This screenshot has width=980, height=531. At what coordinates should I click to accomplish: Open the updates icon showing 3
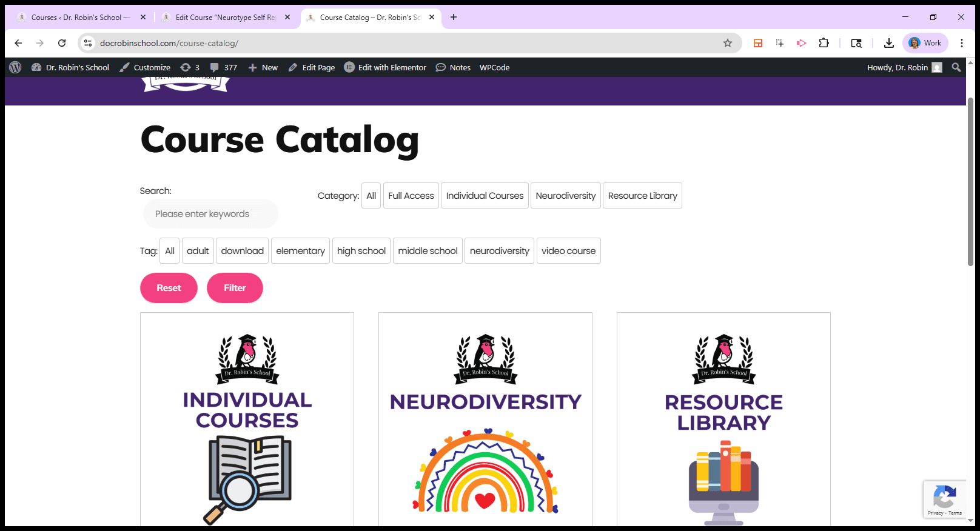click(190, 67)
